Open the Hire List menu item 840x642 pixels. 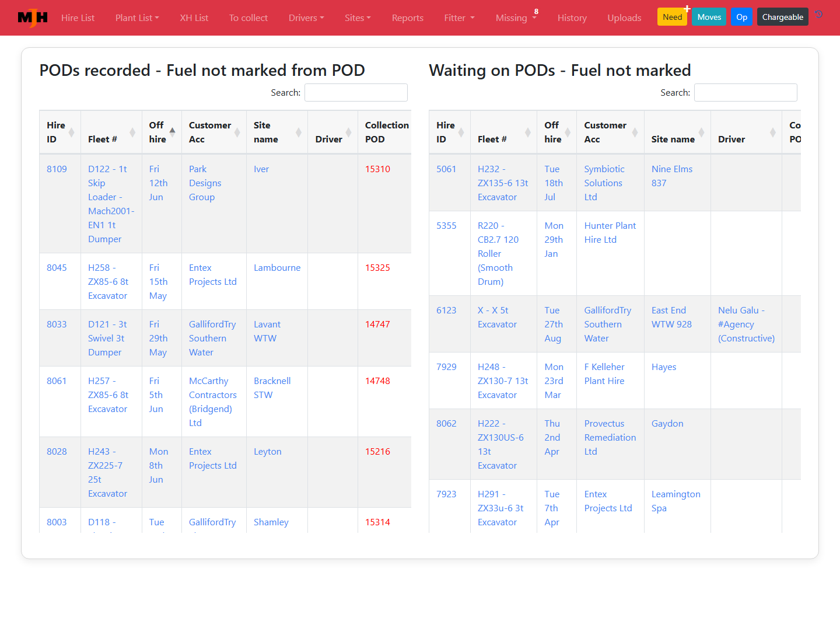click(78, 18)
